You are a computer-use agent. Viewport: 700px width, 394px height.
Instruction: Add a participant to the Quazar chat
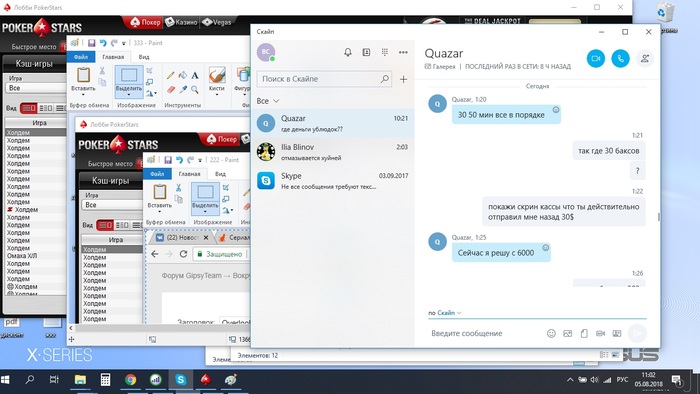645,58
